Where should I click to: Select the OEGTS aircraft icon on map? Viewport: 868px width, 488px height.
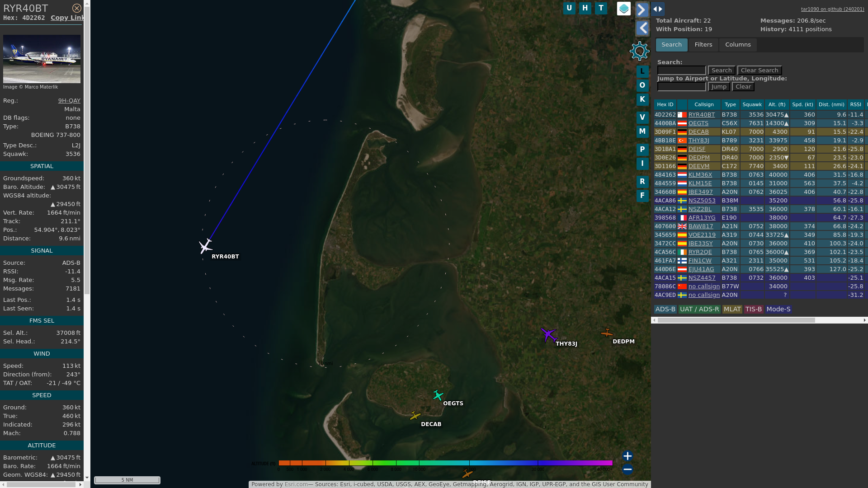coord(438,395)
